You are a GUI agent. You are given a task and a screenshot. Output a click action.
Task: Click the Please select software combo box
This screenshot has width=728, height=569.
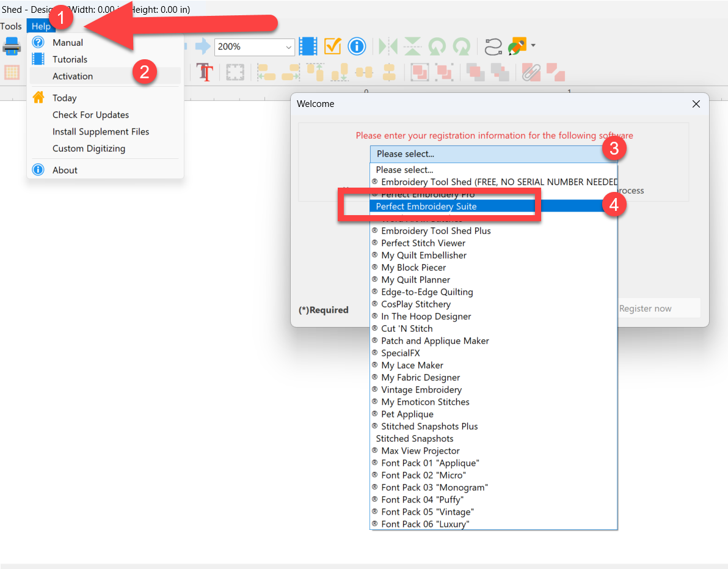493,154
